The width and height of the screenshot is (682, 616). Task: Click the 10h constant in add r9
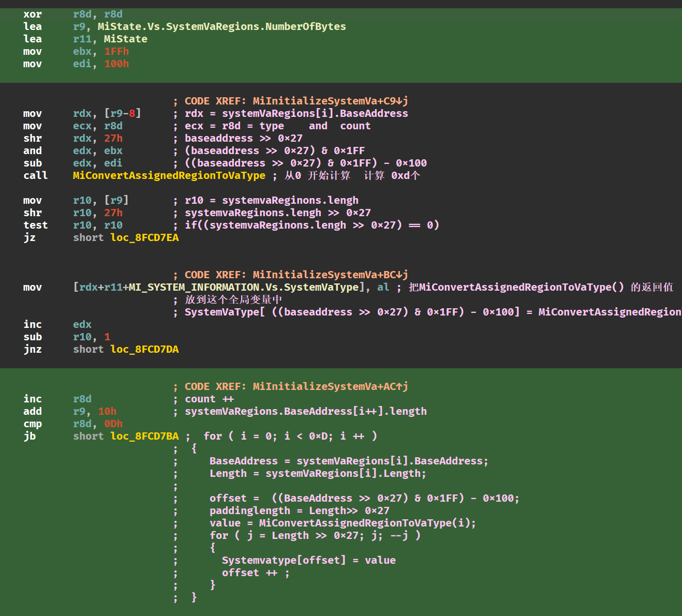click(107, 411)
